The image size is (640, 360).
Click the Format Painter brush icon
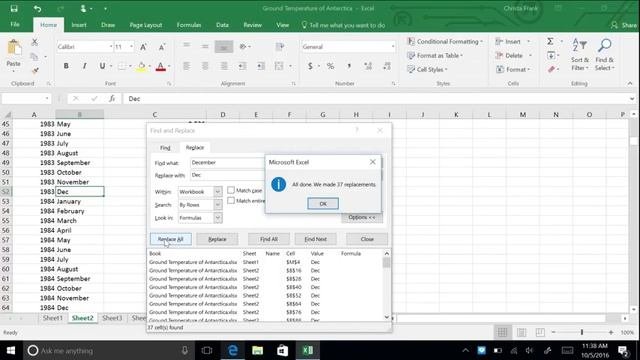(x=35, y=71)
